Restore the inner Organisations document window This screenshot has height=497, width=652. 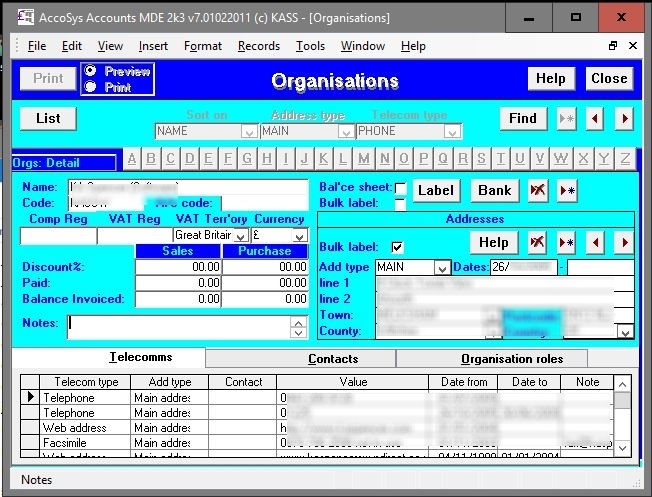click(x=613, y=46)
